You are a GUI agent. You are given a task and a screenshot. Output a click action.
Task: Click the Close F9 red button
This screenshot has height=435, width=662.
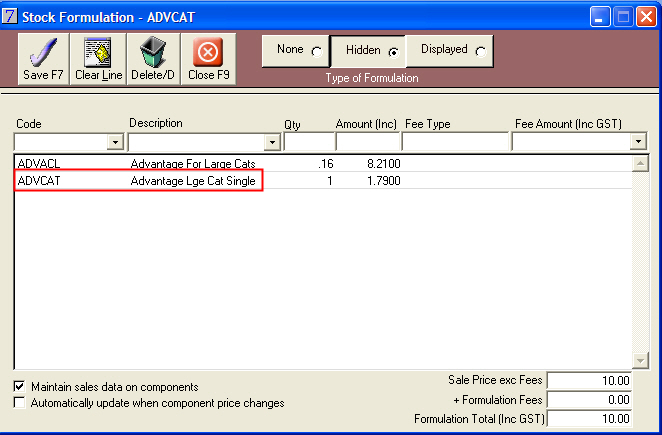click(x=209, y=59)
